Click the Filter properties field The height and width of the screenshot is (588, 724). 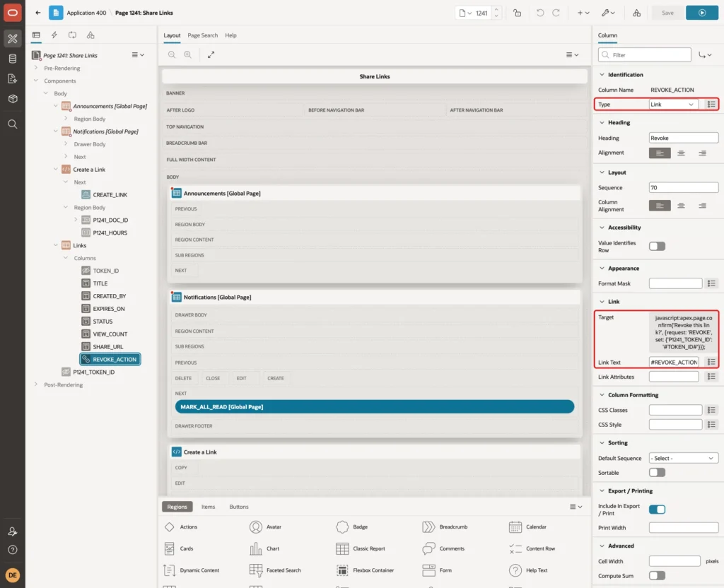pyautogui.click(x=644, y=55)
